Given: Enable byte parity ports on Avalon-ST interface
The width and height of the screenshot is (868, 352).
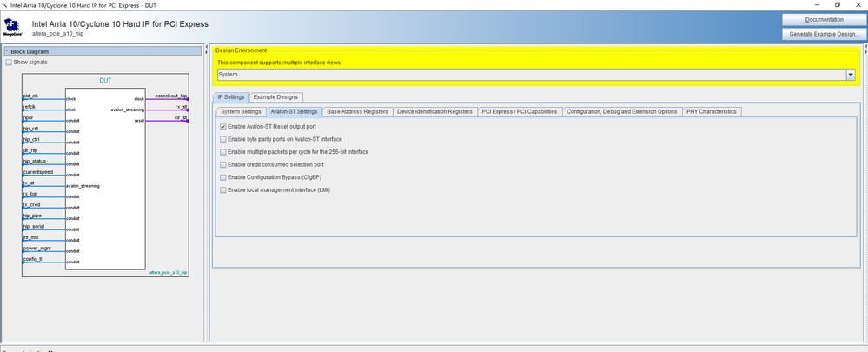Looking at the screenshot, I should [223, 139].
